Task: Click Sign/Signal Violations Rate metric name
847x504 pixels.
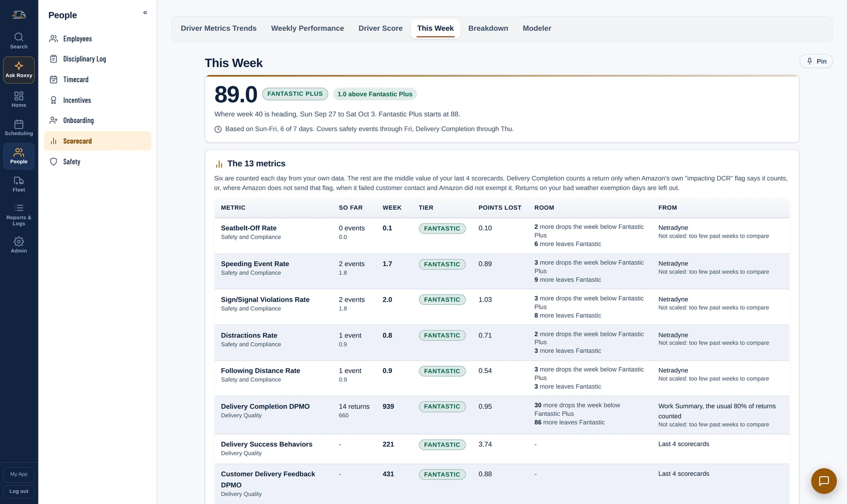Action: tap(265, 300)
